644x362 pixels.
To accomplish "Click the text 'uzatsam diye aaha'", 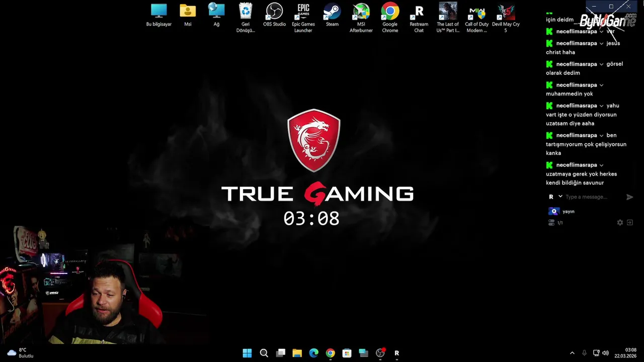I will tap(570, 124).
